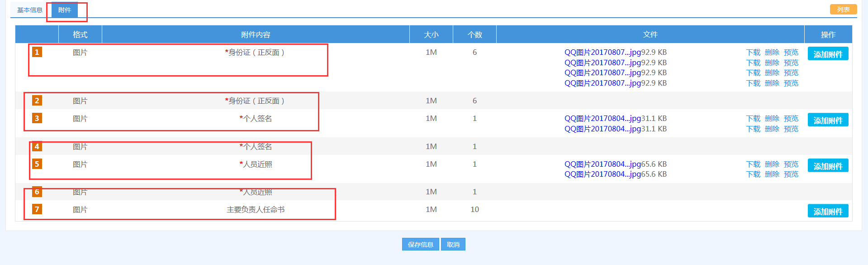
Task: Click the 文件 column header
Action: point(650,35)
